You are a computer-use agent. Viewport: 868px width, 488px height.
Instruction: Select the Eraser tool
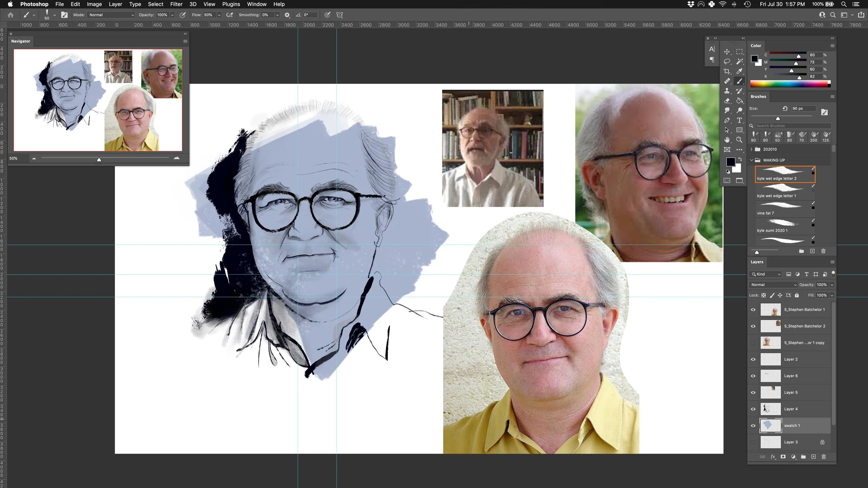(x=727, y=101)
